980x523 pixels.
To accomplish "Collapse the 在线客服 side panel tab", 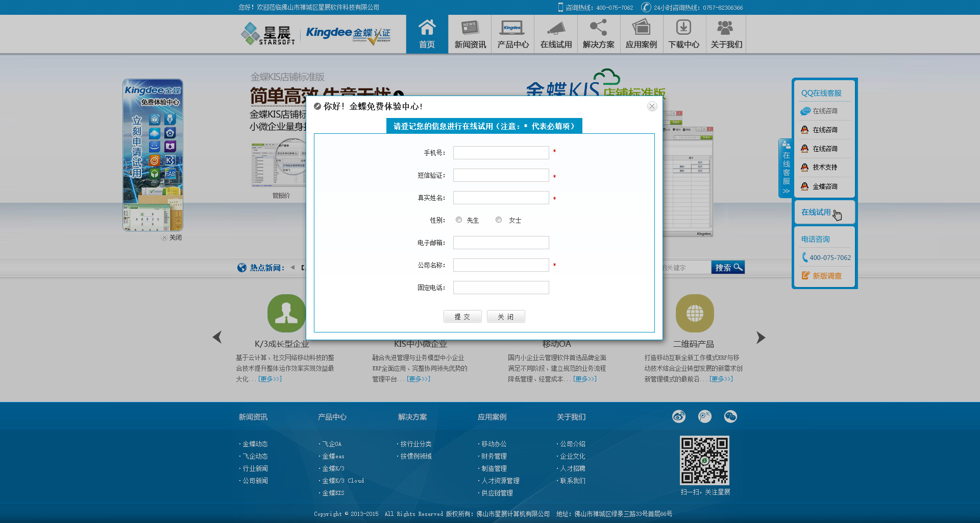I will point(786,169).
